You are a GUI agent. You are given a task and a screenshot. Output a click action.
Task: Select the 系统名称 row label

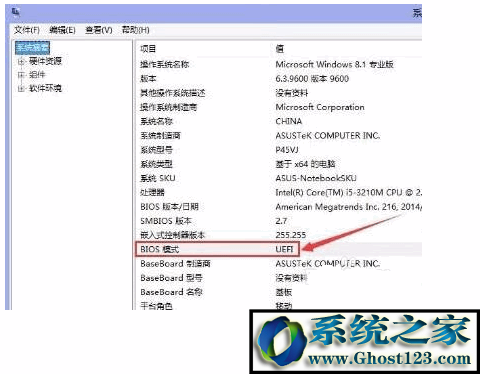click(156, 121)
